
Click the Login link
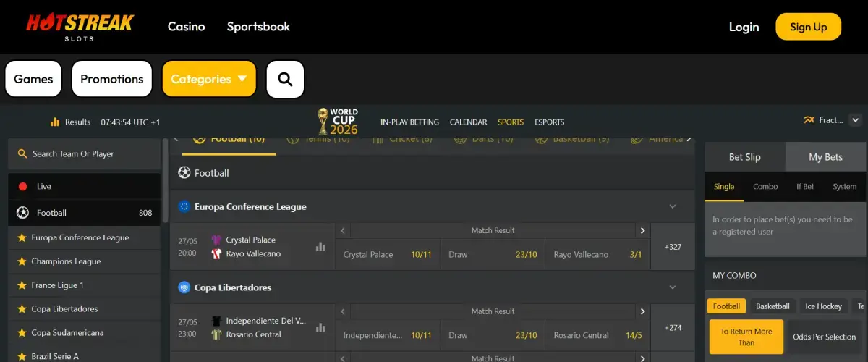(x=744, y=27)
